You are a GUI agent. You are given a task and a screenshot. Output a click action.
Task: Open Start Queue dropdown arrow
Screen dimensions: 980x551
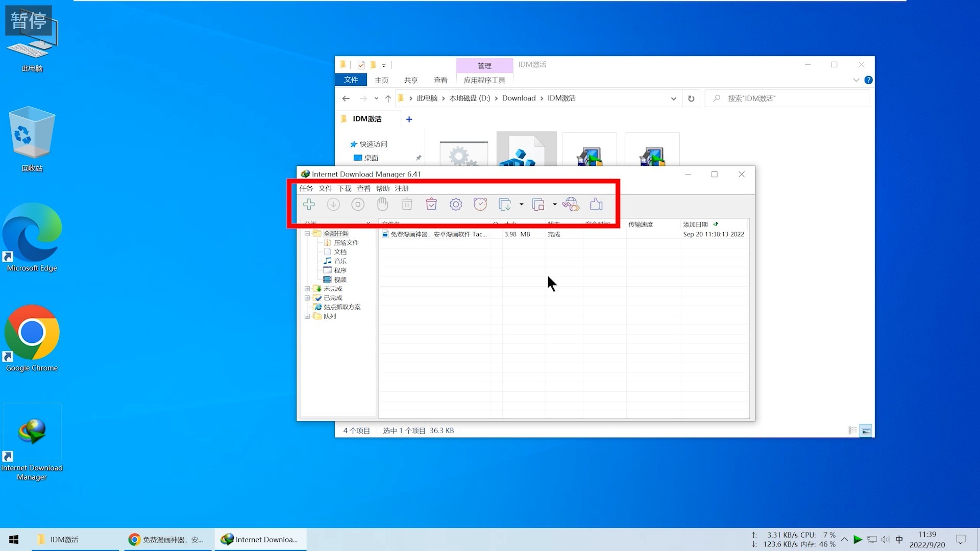click(521, 205)
